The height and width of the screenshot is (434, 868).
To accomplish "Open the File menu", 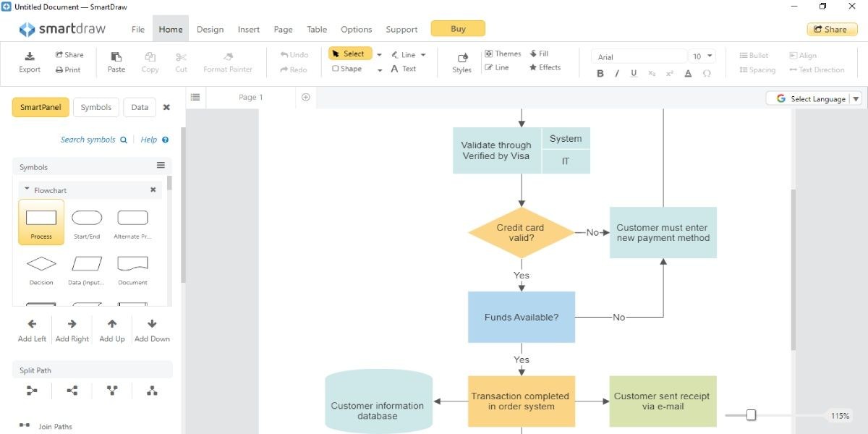I will click(138, 30).
